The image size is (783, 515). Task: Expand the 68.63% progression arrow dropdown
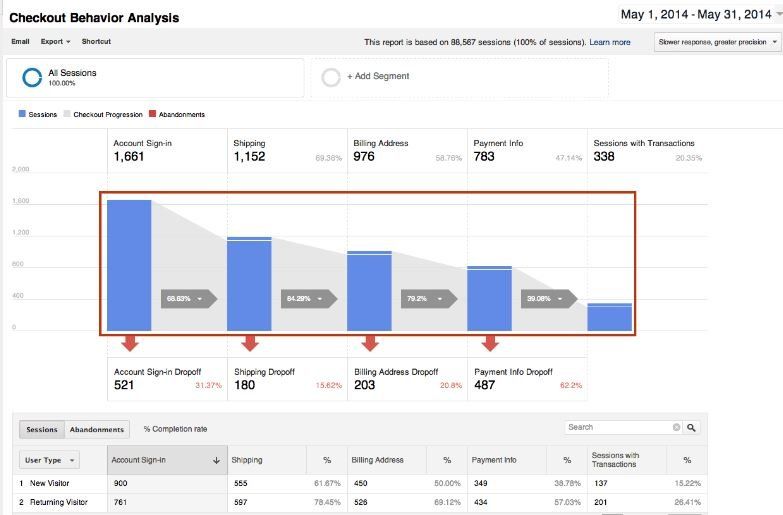pyautogui.click(x=189, y=299)
